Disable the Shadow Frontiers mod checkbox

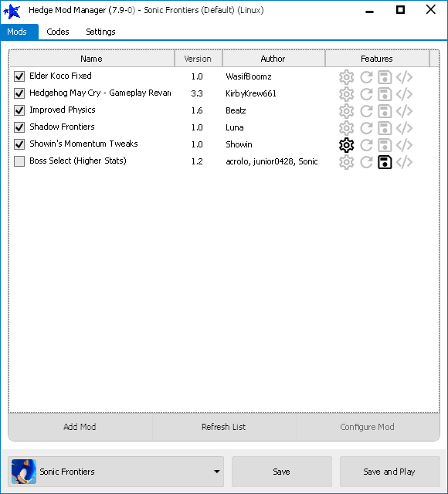point(19,127)
